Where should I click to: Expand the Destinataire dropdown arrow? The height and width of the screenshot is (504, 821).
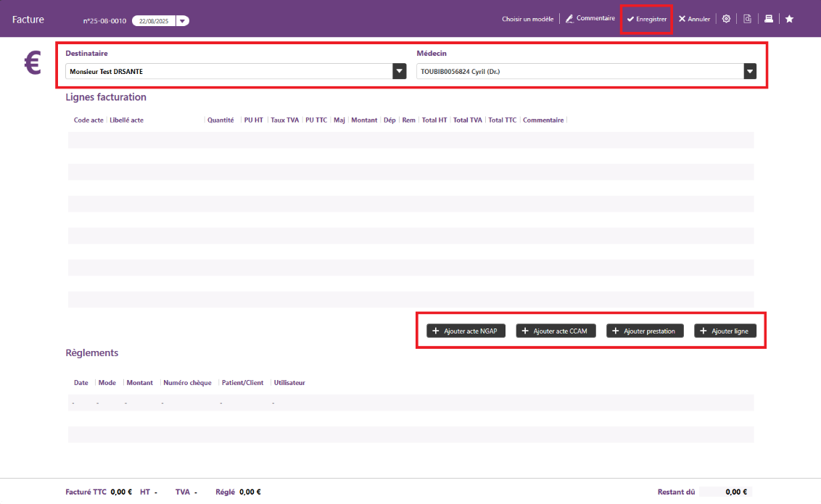pyautogui.click(x=399, y=71)
